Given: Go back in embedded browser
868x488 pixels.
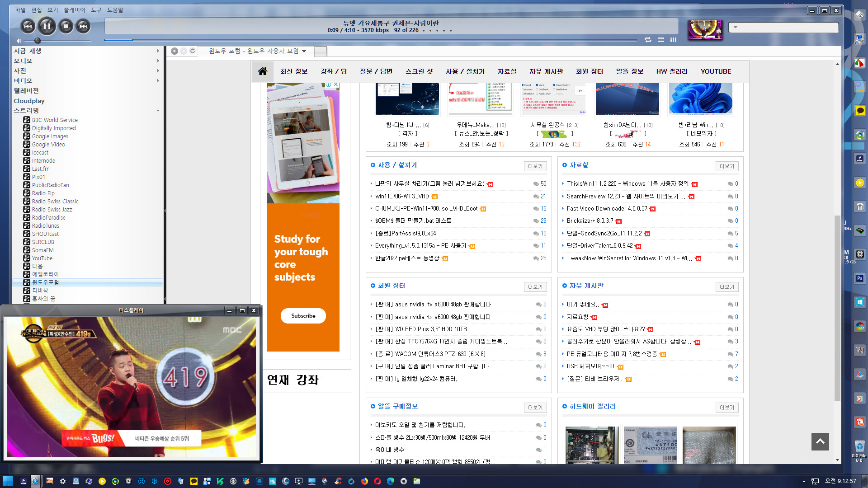Looking at the screenshot, I should pos(174,51).
